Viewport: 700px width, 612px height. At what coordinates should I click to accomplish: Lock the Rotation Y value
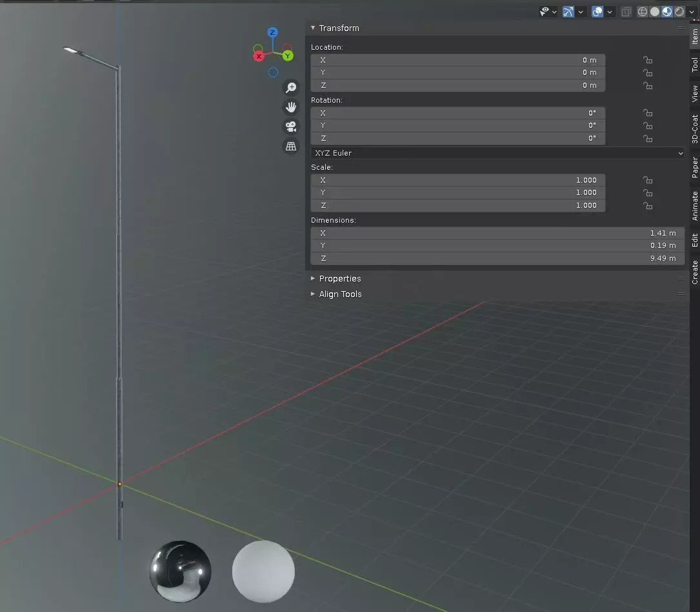tap(648, 125)
